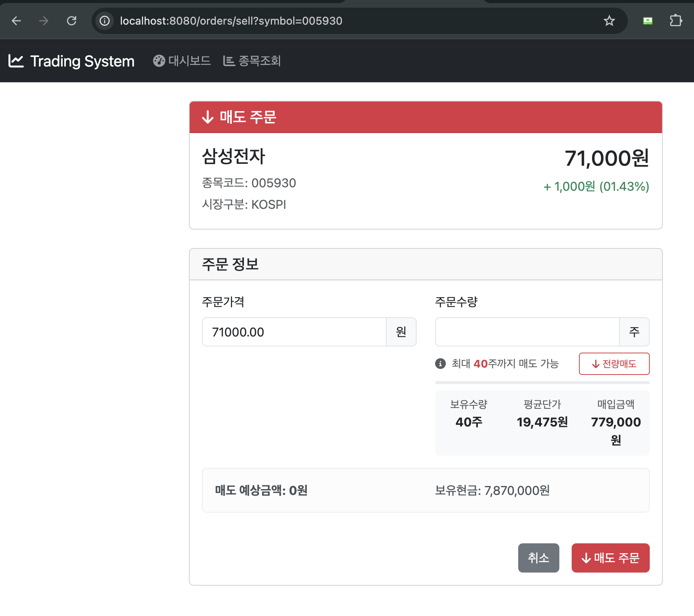
Task: Select the 대시보드 palette icon
Action: point(159,61)
